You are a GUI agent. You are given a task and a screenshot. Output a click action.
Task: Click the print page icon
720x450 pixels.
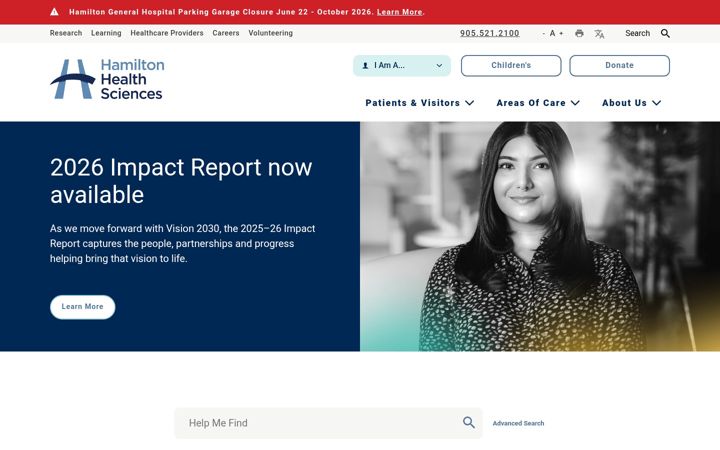coord(579,33)
